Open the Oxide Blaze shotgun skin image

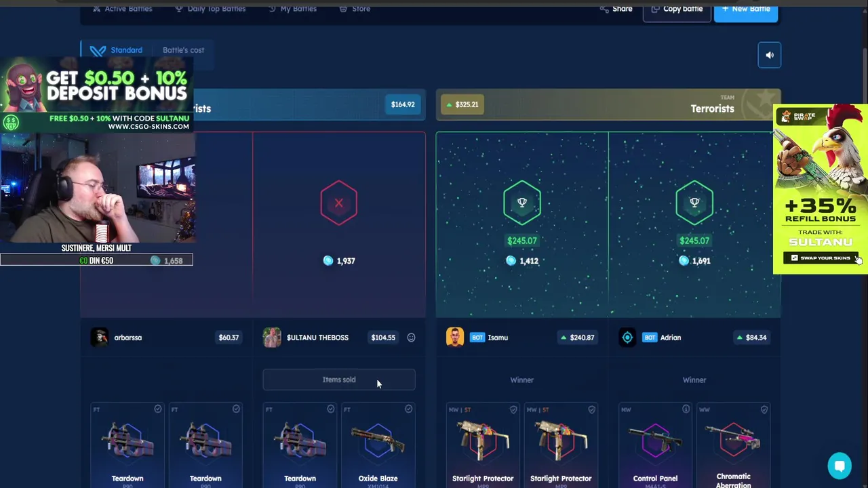pos(378,441)
